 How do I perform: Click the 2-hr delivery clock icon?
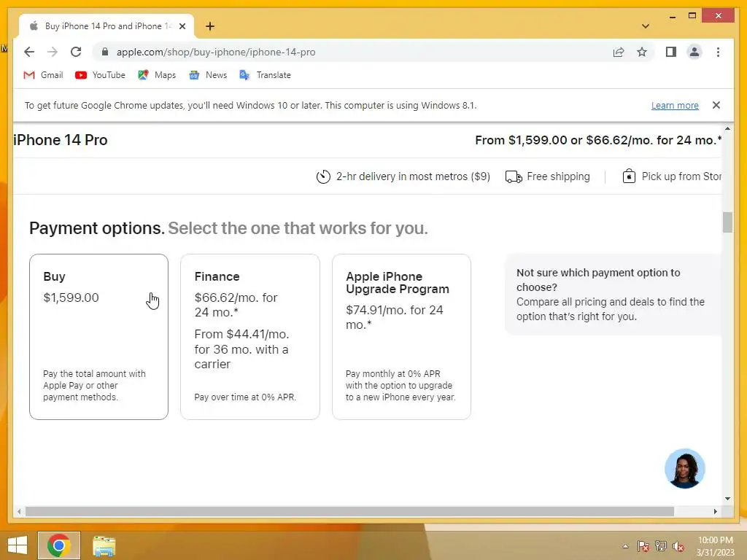pyautogui.click(x=323, y=176)
